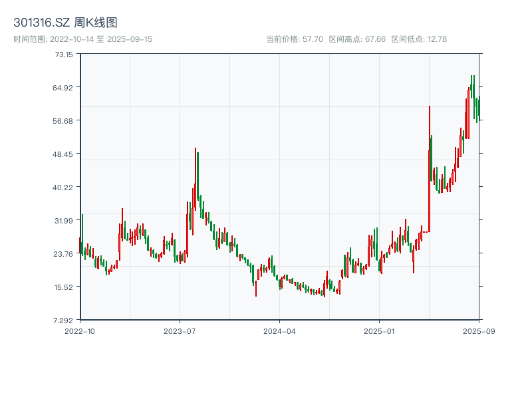Click x-axis label 2025-01
Screen dimensions: 532x399
coord(379,331)
